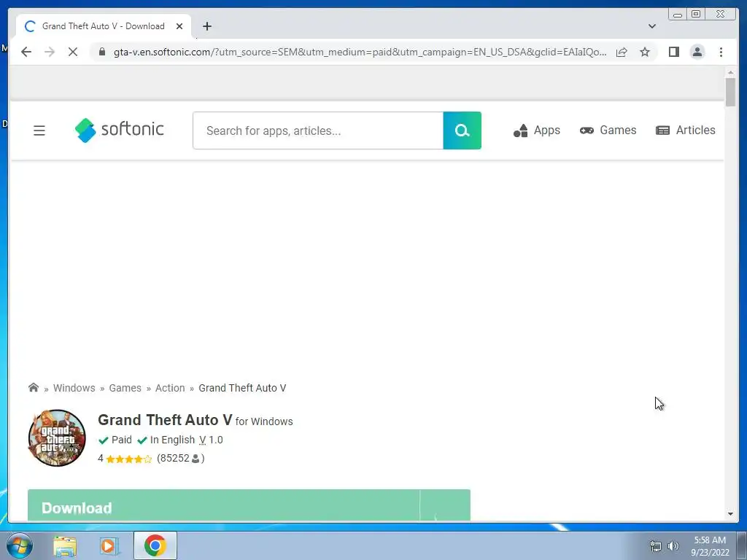Click Grand Theft Auto V breadcrumb text

click(242, 388)
